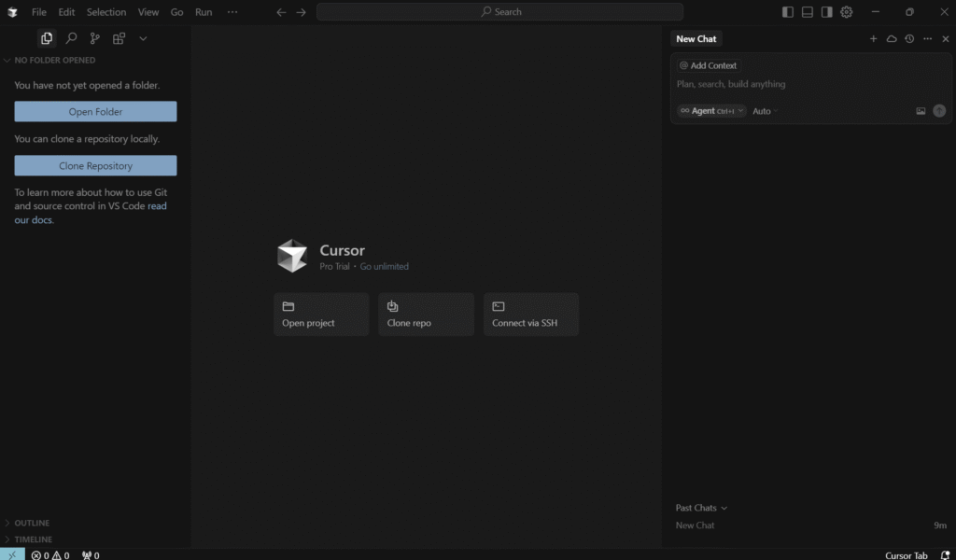Click the ports forwarded status indicator
Viewport: 956px width, 560px height.
91,555
